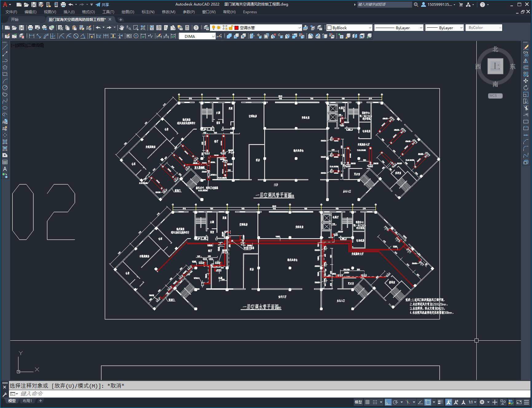Toggle the layer on/off lightbulb icon
This screenshot has height=408, width=532.
click(213, 28)
